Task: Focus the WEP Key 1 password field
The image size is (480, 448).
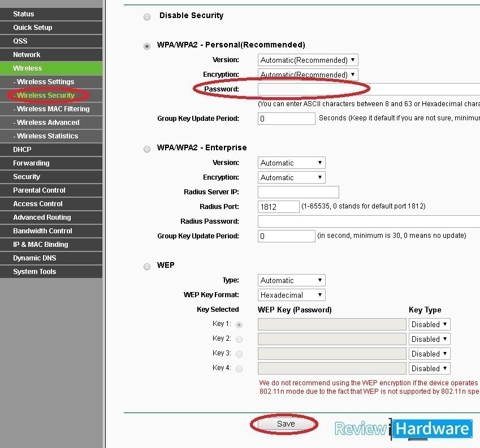Action: 332,324
